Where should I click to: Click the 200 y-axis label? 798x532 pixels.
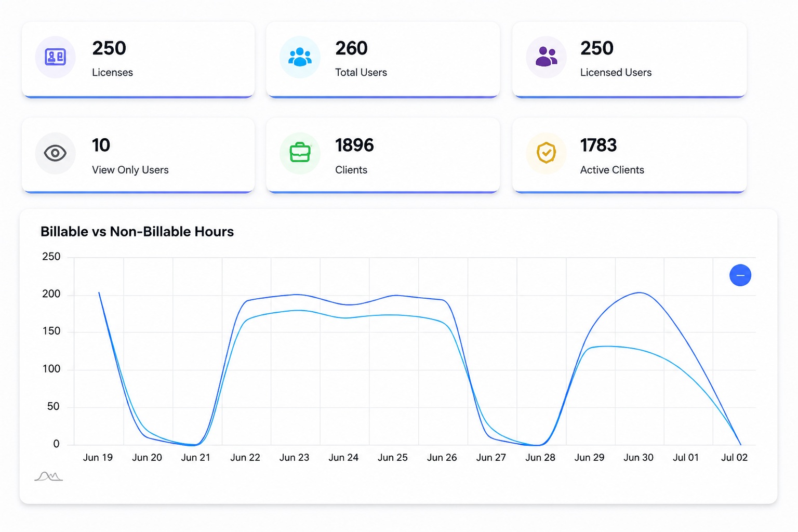[51, 294]
